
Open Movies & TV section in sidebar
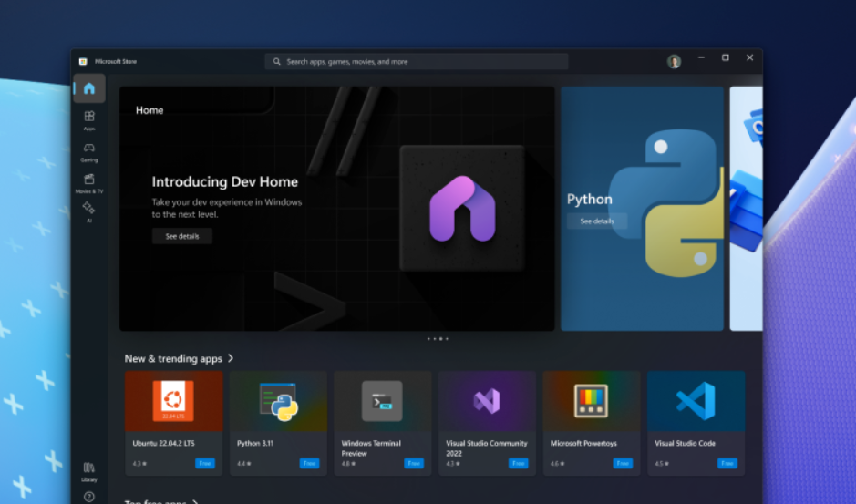89,183
